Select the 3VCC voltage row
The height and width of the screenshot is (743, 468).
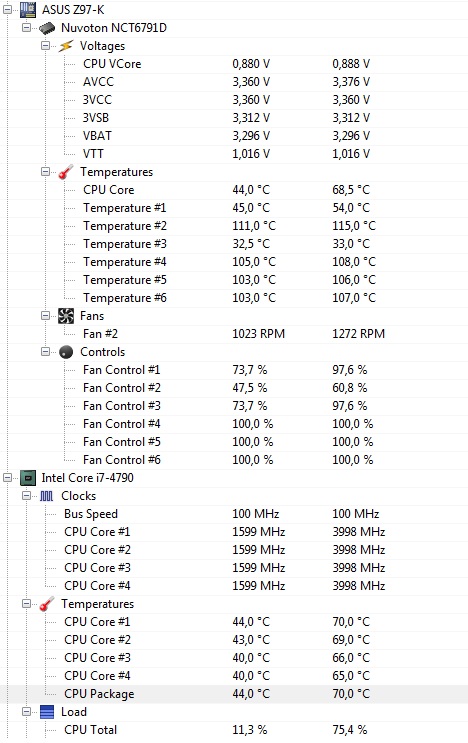click(x=234, y=100)
